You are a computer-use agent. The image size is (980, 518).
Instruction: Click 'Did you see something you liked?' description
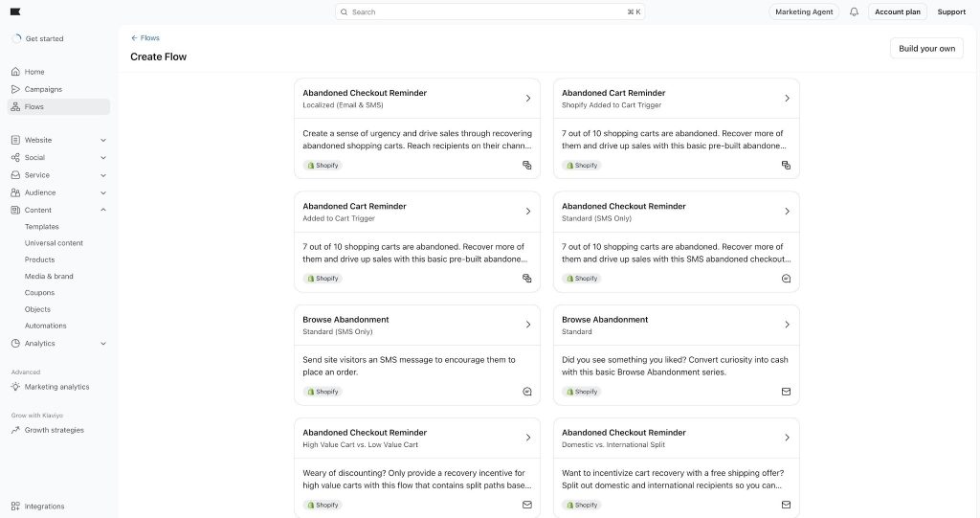[675, 366]
